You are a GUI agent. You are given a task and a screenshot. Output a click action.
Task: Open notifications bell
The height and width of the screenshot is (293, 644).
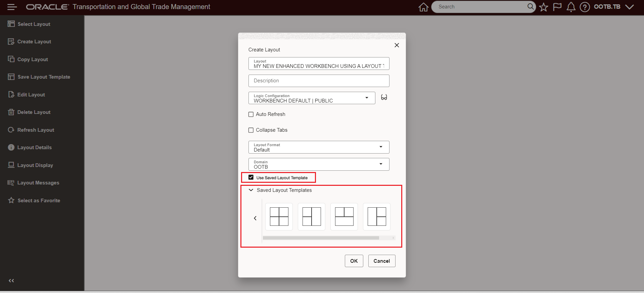571,7
